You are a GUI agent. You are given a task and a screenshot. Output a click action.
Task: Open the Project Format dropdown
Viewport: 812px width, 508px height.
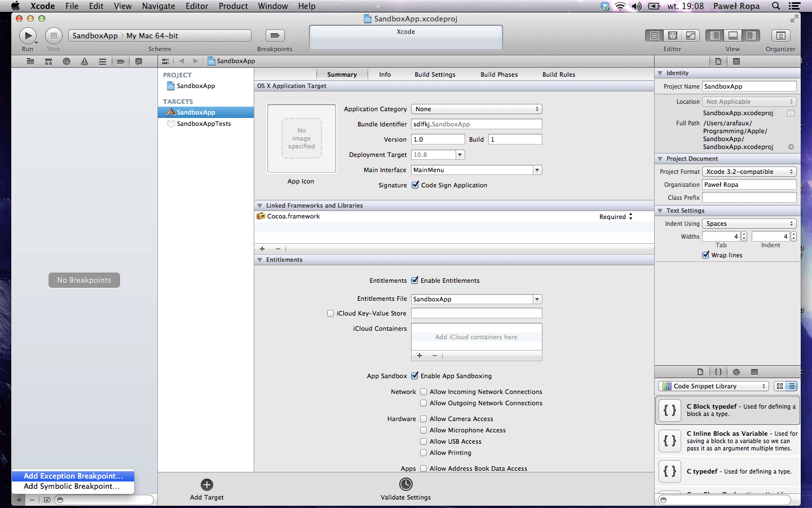[749, 172]
